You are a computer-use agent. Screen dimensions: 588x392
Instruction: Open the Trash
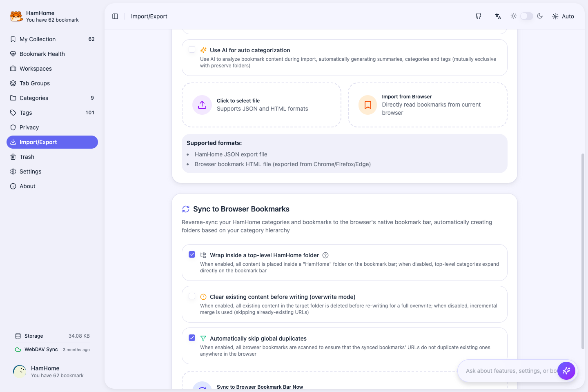point(52,157)
